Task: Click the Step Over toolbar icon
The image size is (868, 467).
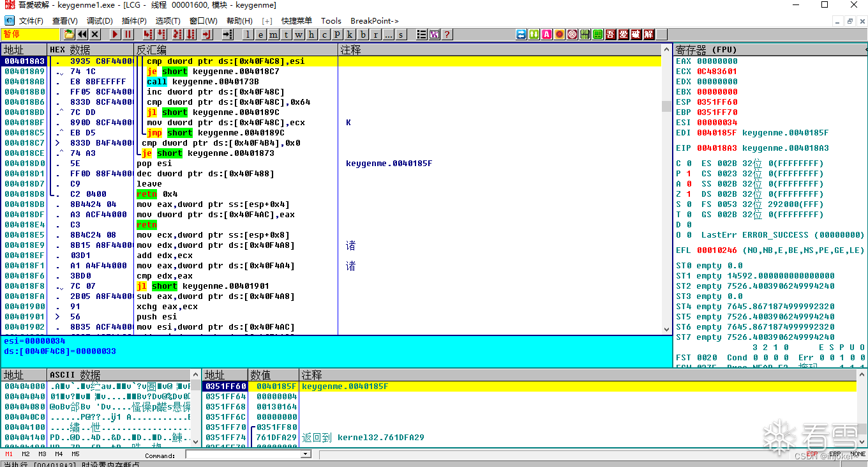Action: [x=161, y=34]
